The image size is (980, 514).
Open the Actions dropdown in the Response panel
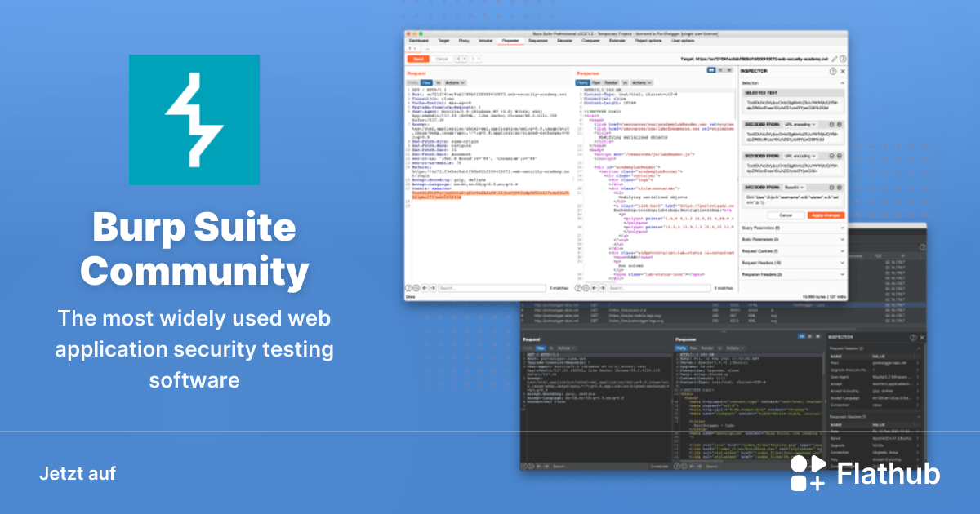point(640,82)
